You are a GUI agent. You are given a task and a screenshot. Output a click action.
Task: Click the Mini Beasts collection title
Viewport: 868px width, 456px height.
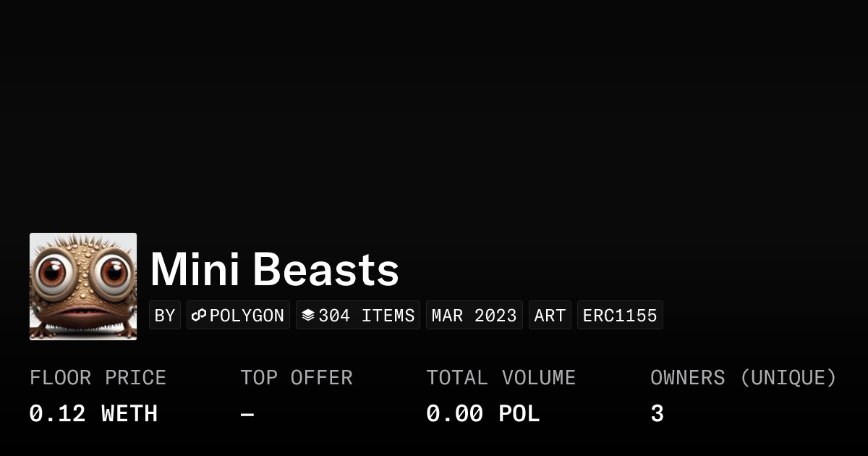click(x=274, y=269)
